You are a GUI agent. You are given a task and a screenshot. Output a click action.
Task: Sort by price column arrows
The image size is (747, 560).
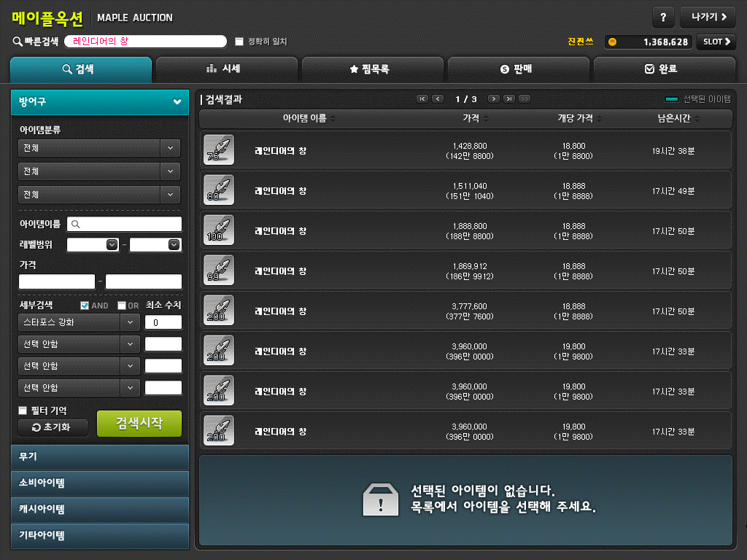[x=486, y=119]
